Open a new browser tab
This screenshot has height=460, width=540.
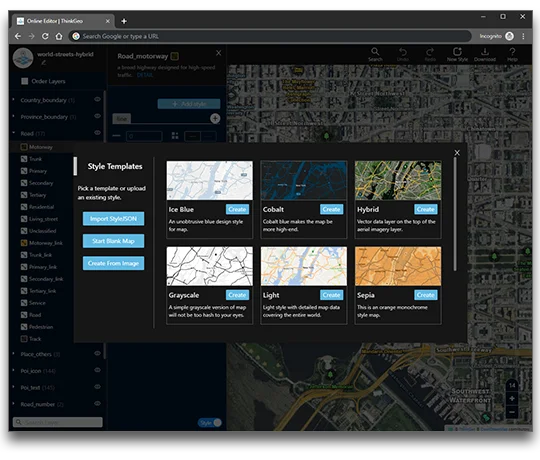pyautogui.click(x=124, y=21)
